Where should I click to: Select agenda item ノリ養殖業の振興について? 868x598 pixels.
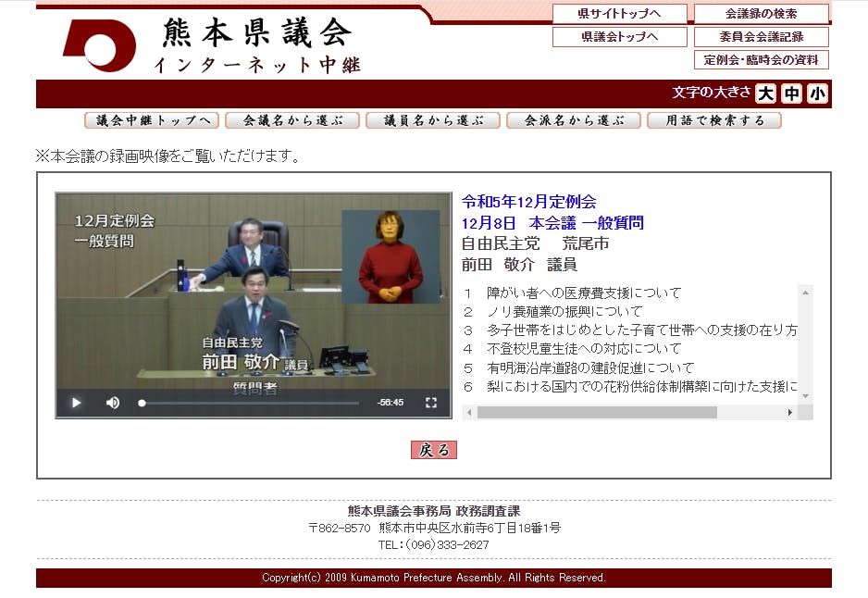pyautogui.click(x=564, y=311)
